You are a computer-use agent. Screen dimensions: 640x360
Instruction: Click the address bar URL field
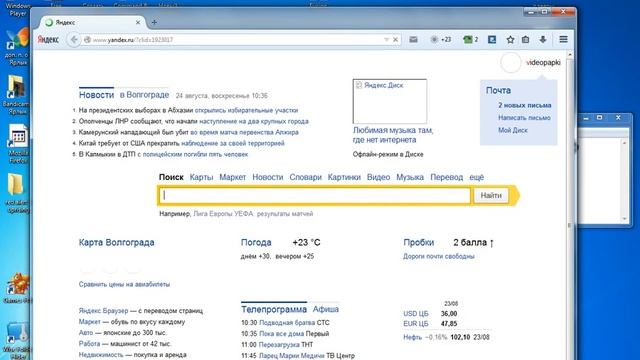pyautogui.click(x=237, y=40)
